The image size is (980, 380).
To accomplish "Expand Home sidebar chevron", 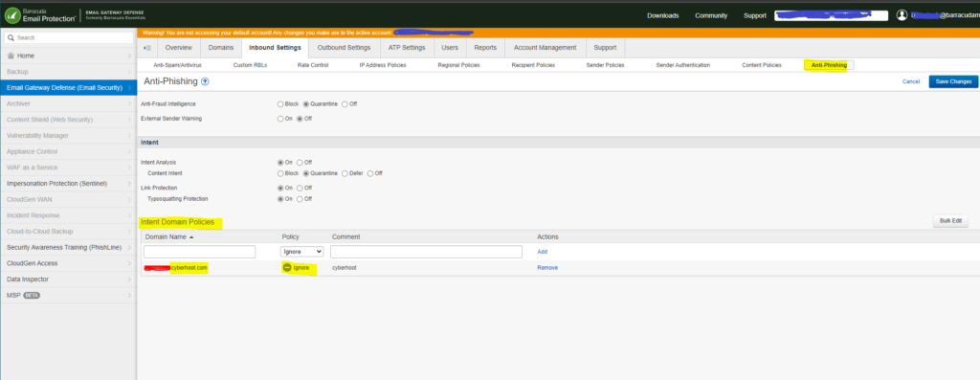I will coord(129,56).
